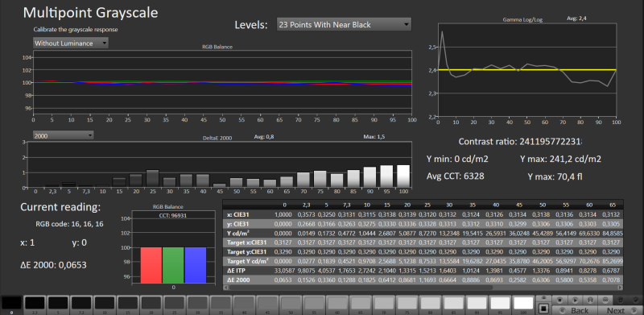Image resolution: width=644 pixels, height=315 pixels.
Task: Select the 0 grayscale swatch
Action: (x=11, y=304)
